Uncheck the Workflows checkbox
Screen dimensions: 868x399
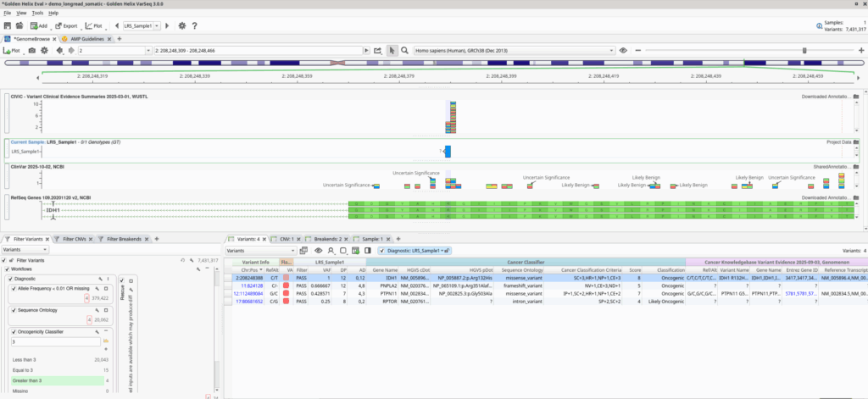(6, 269)
